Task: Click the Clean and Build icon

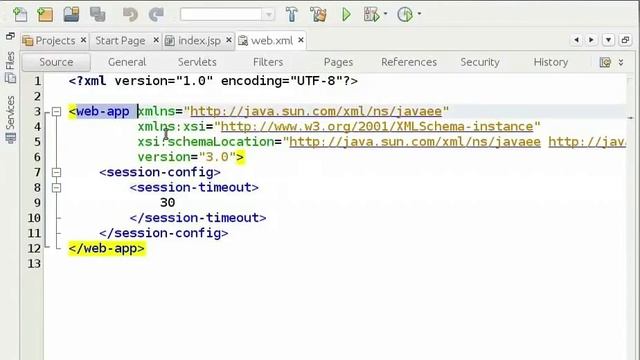Action: tap(318, 14)
